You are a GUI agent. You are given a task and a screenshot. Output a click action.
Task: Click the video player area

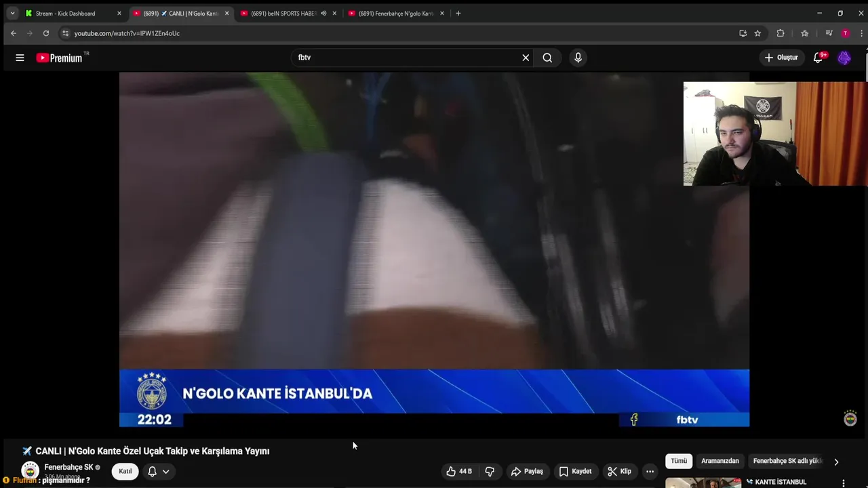(x=434, y=249)
